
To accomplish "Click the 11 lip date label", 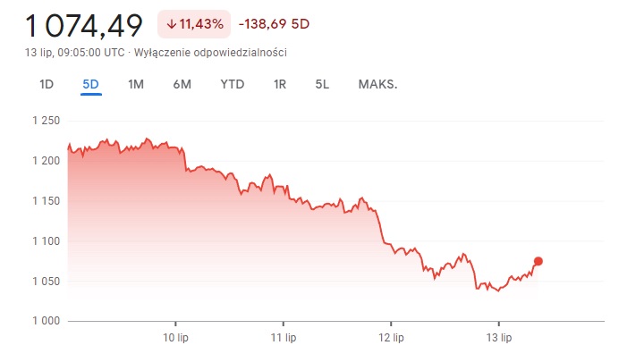I will click(x=283, y=338).
